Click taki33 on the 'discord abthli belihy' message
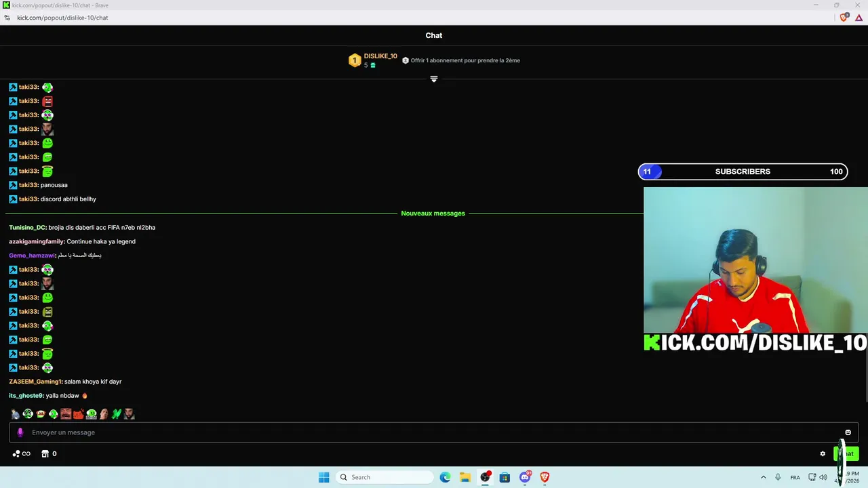 (x=28, y=199)
